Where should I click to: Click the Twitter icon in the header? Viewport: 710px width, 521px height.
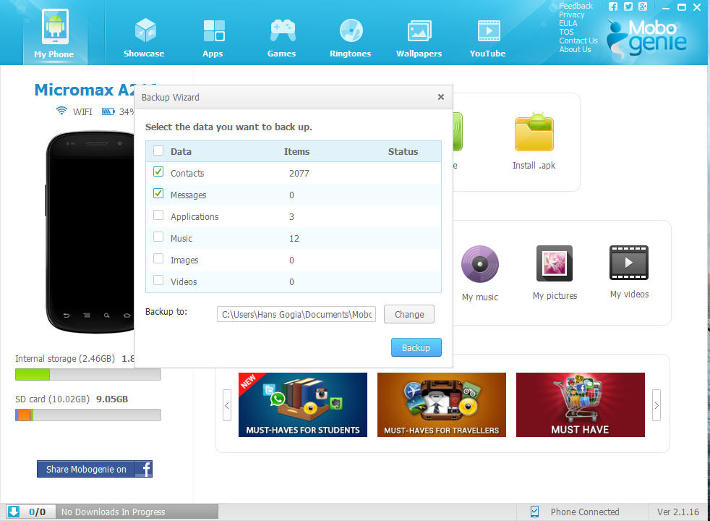pyautogui.click(x=628, y=6)
